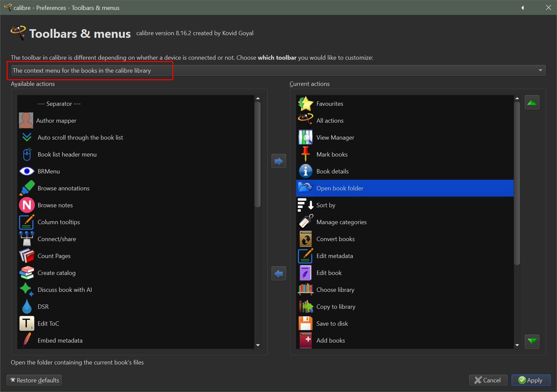Image resolution: width=557 pixels, height=392 pixels.
Task: Select the Choose library bookshelf icon
Action: click(x=306, y=290)
